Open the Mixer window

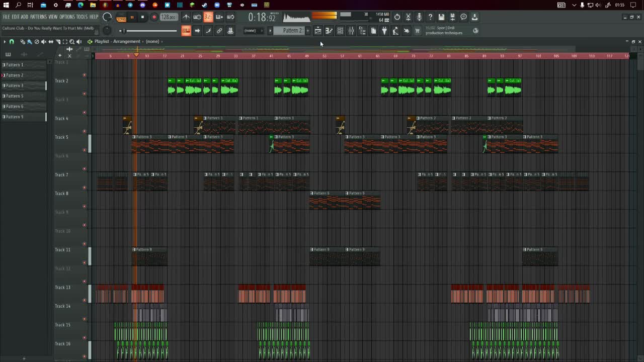pyautogui.click(x=351, y=31)
